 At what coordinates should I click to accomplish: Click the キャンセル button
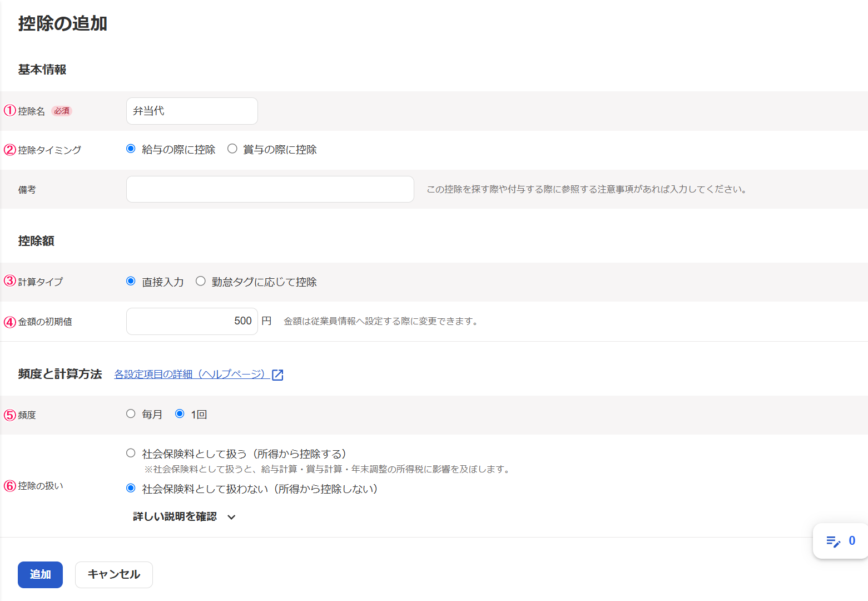(x=113, y=574)
